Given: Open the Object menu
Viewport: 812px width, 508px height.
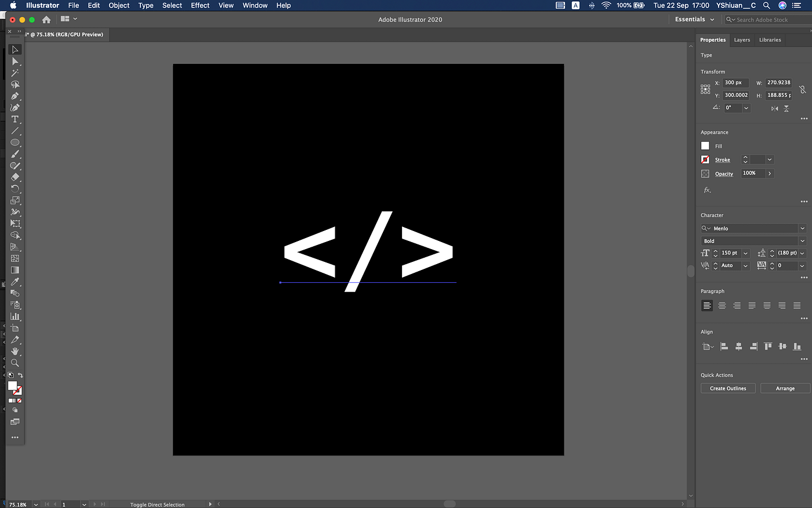Looking at the screenshot, I should point(119,5).
